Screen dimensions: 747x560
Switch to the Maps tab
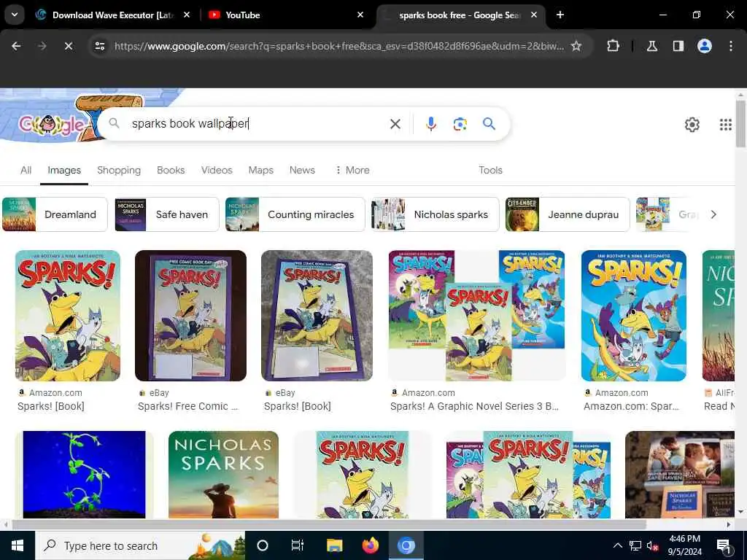(x=260, y=170)
